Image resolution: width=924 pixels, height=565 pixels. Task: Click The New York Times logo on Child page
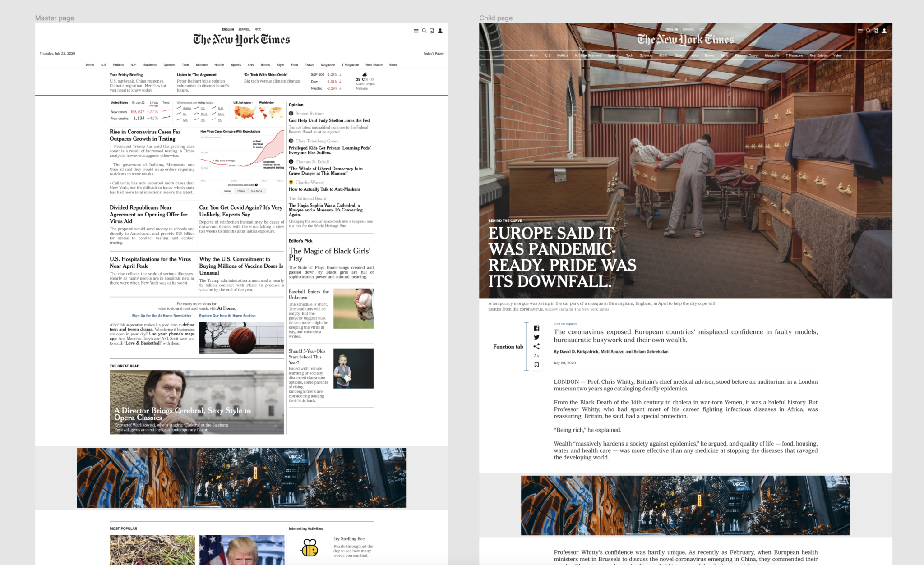coord(685,40)
